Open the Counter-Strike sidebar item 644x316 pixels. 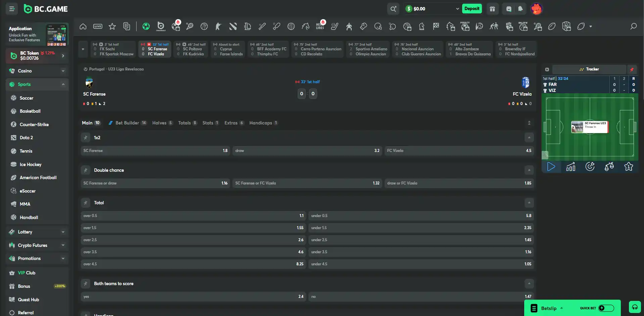coord(34,124)
